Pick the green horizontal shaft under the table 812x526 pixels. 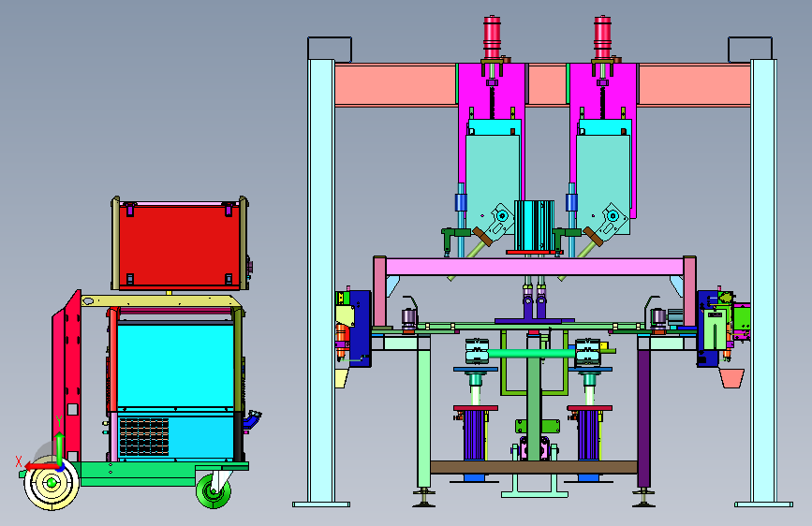coord(532,354)
